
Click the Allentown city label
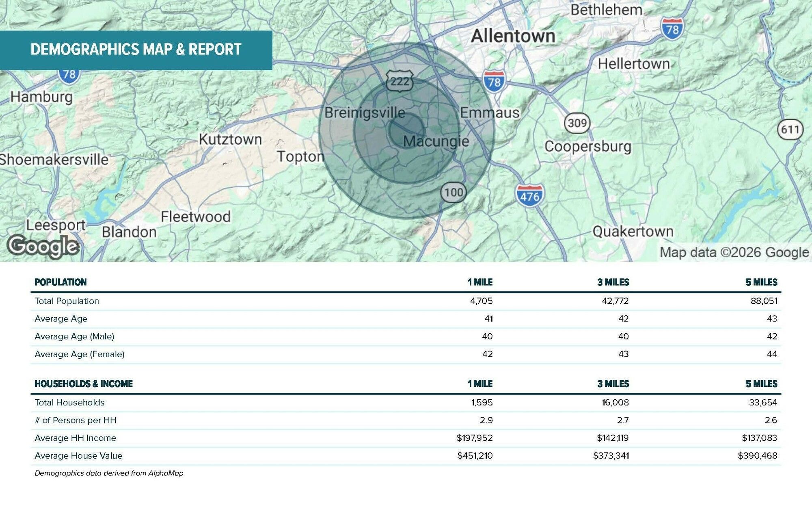pos(513,36)
